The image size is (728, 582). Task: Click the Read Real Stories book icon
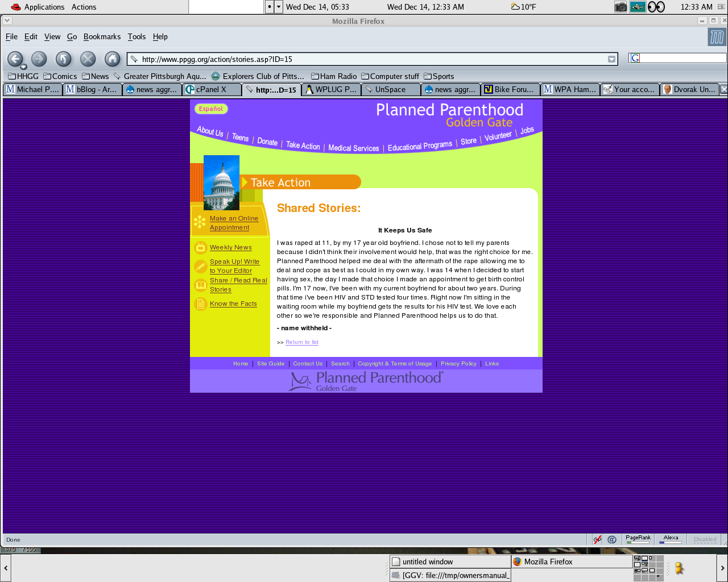[200, 285]
